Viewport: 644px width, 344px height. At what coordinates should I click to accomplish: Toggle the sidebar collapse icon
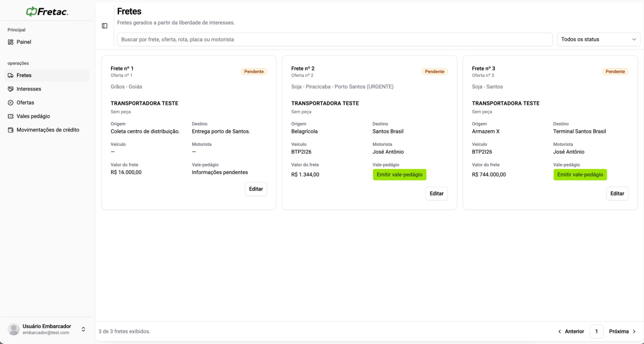point(105,26)
